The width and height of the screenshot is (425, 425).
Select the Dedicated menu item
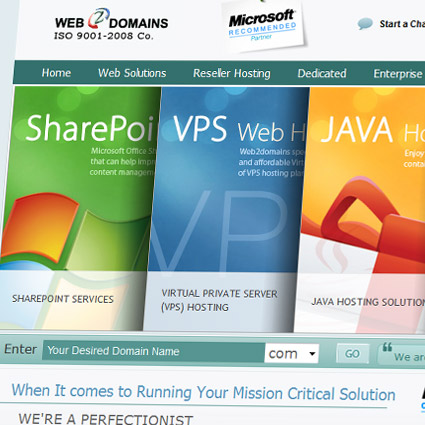(322, 73)
